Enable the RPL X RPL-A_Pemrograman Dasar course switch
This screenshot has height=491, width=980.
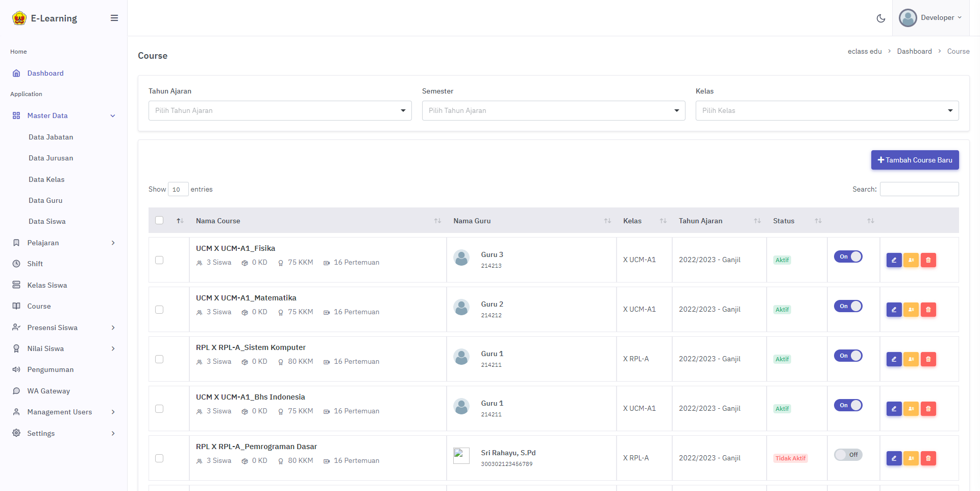848,455
